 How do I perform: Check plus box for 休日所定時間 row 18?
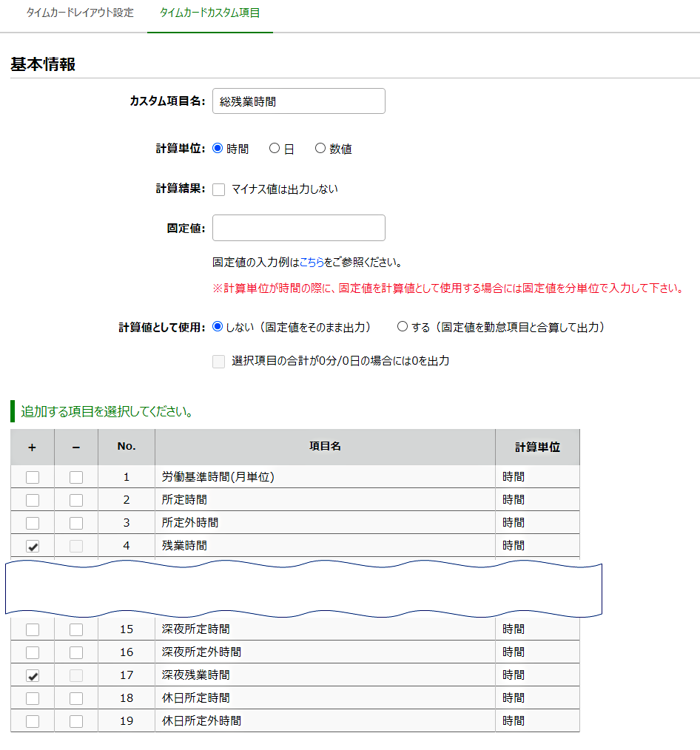33,699
